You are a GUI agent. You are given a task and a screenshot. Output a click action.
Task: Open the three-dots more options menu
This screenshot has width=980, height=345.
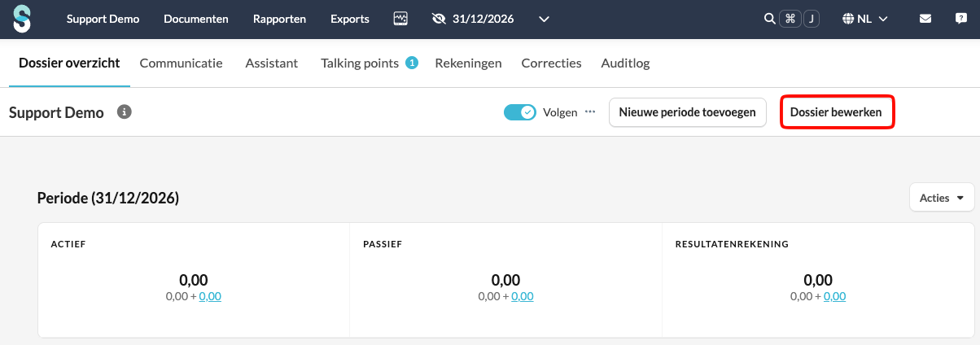pos(591,112)
